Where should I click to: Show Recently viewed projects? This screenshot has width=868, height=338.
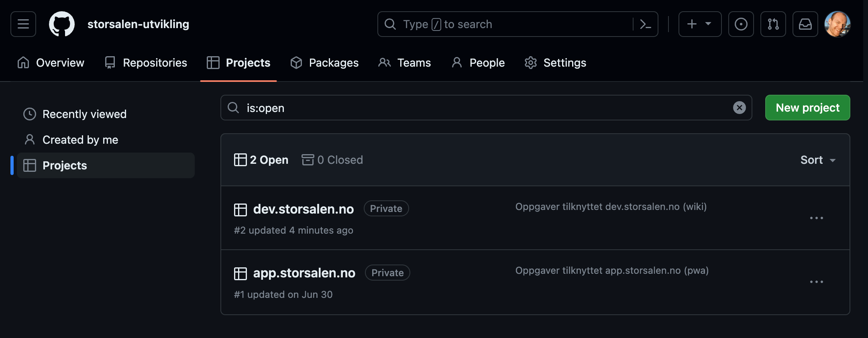[106, 114]
